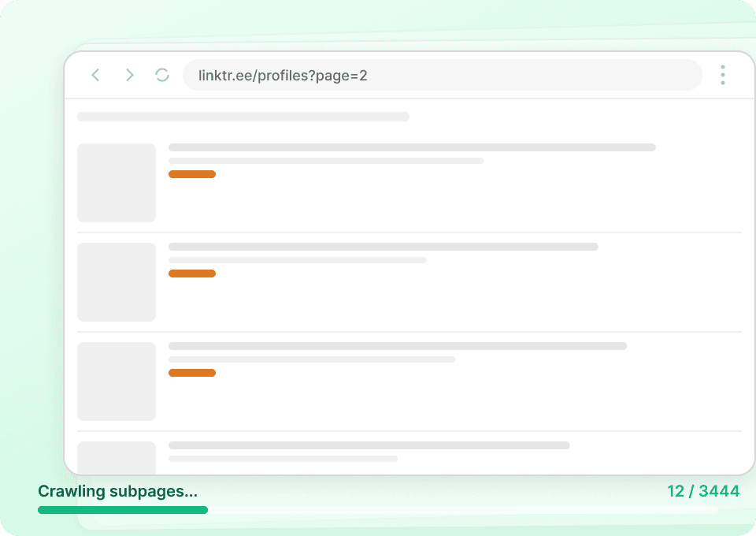Click the browser back arrow
This screenshot has height=536, width=756.
(95, 75)
